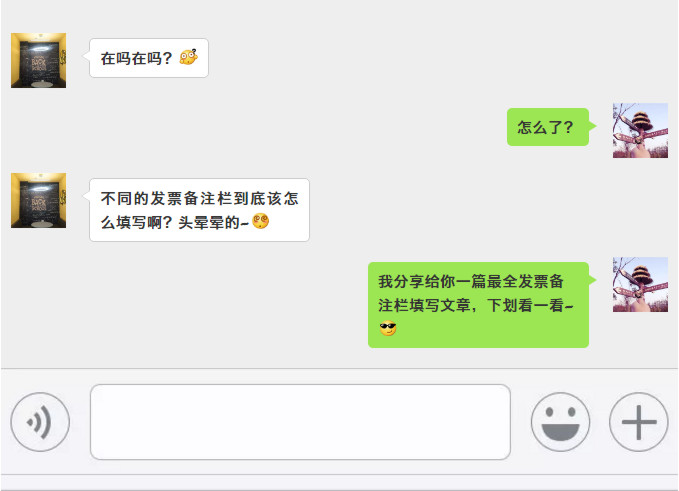Image resolution: width=679 pixels, height=491 pixels.
Task: Click the surprised emoji after 在吗在吗
Action: (x=189, y=57)
